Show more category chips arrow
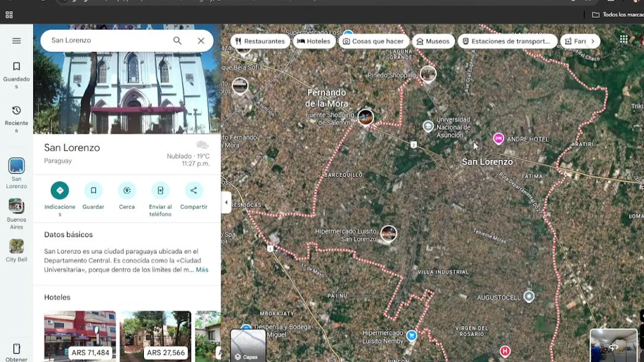644x362 pixels. 593,41
